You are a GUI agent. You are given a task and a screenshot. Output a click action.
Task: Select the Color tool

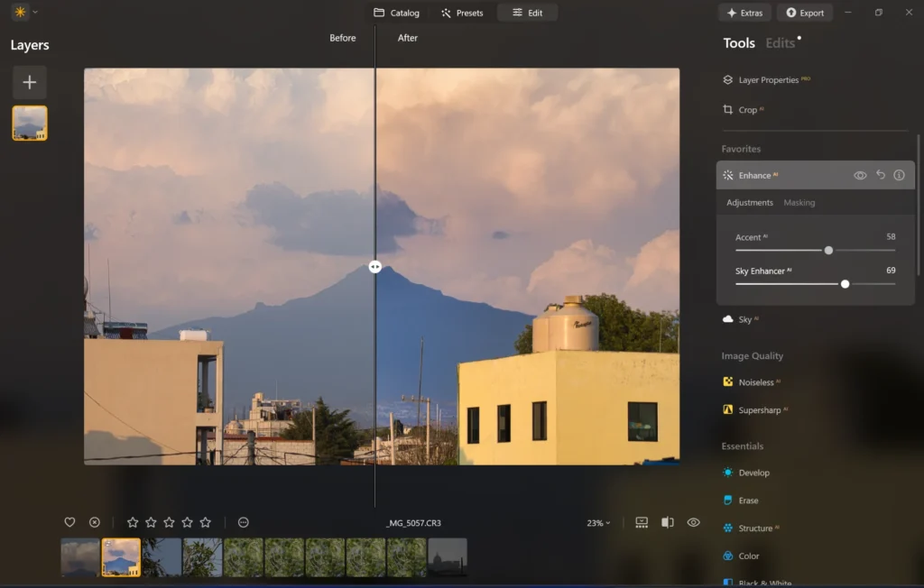click(750, 556)
